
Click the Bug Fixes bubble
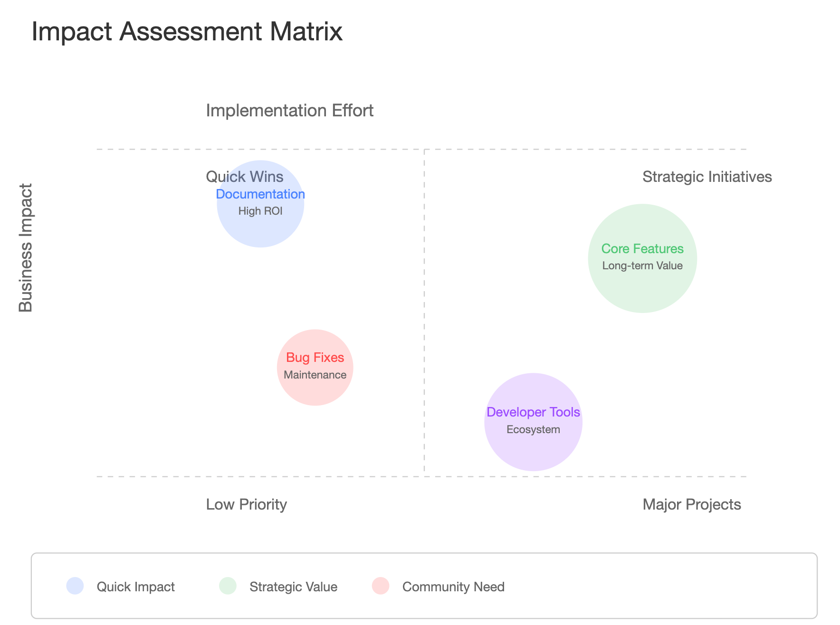point(315,367)
